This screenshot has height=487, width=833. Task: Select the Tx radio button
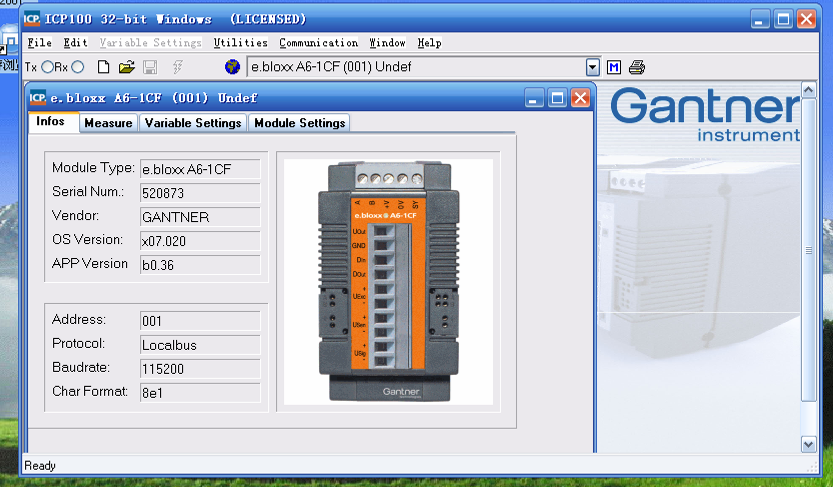(x=47, y=67)
